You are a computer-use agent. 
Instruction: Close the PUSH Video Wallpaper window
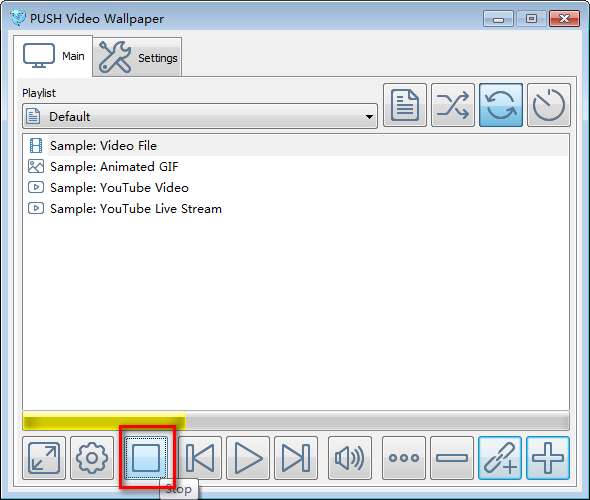tap(564, 18)
